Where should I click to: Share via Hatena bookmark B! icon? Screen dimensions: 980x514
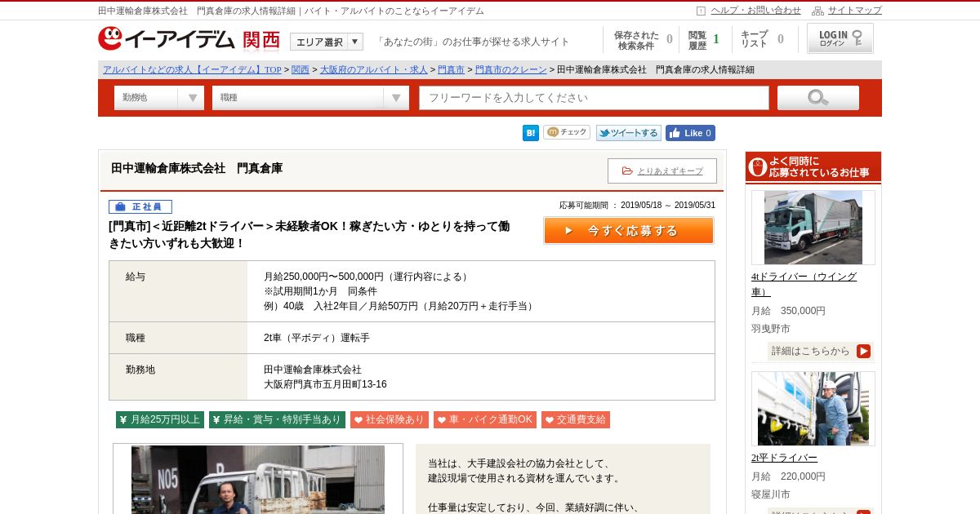click(x=531, y=133)
